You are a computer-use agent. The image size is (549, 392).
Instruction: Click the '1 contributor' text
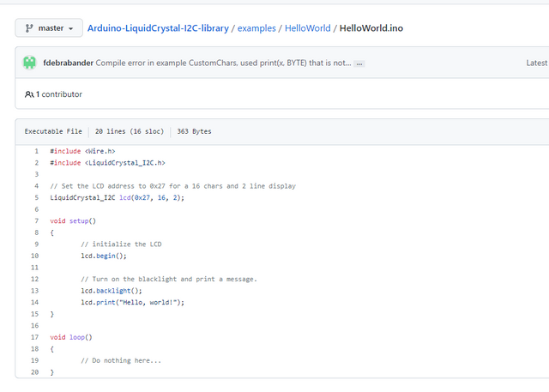[59, 94]
